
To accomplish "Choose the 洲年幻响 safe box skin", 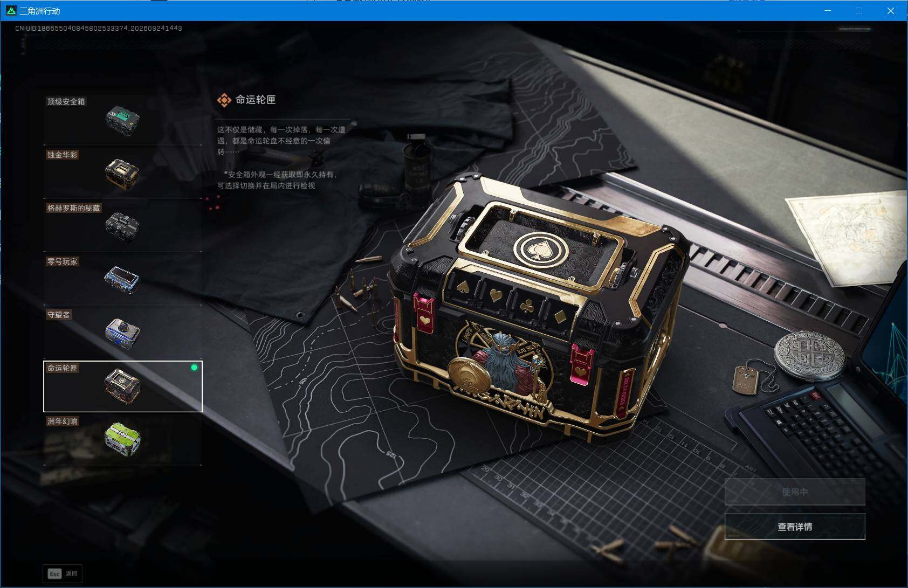I will click(123, 439).
